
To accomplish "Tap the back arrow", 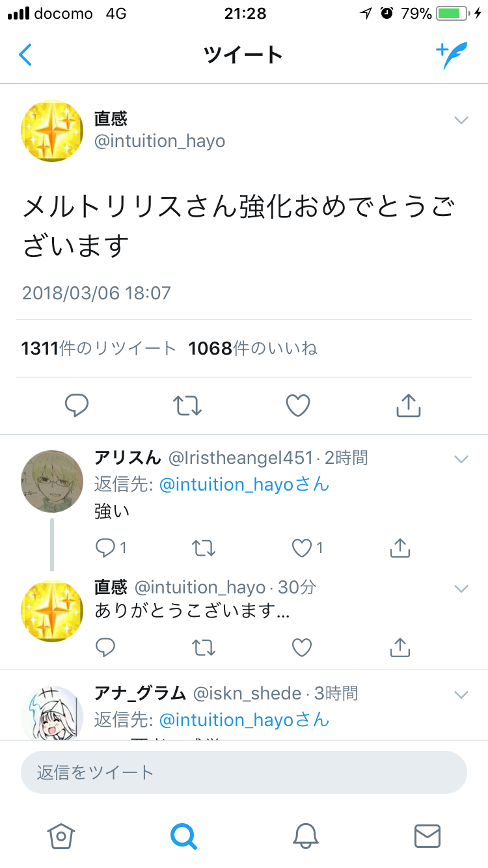I will (25, 55).
